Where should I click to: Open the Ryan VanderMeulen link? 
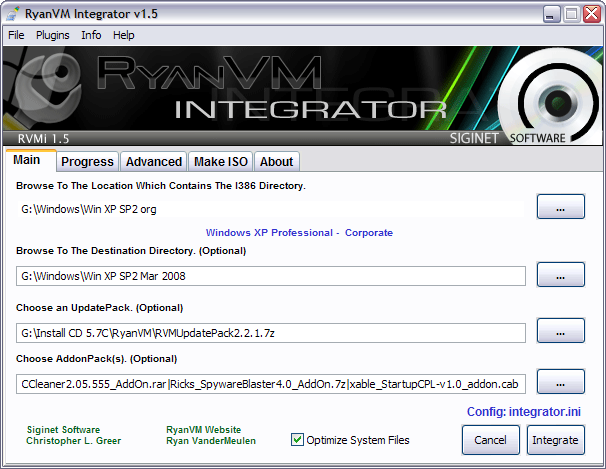(x=211, y=440)
